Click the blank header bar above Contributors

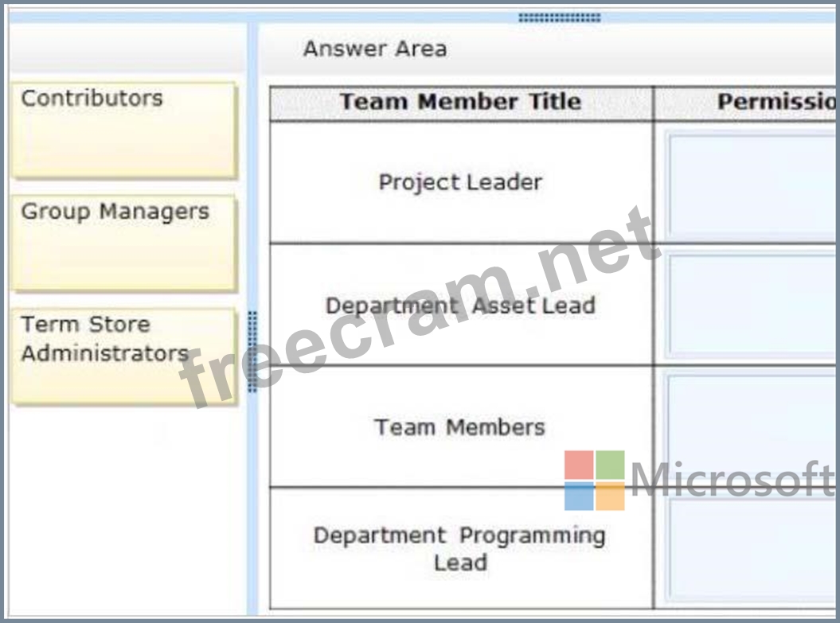coord(127,49)
